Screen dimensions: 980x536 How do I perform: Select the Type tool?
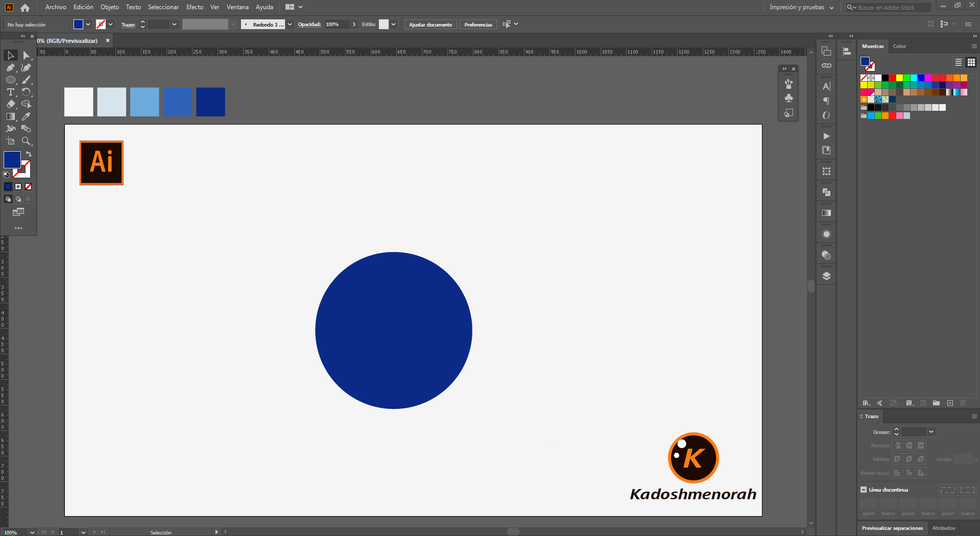pos(11,92)
